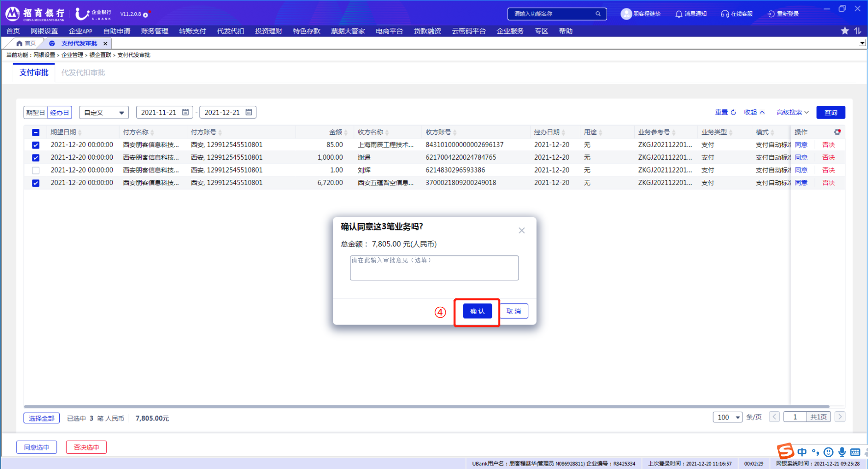Switch to the 代发代扣审批 tab
The width and height of the screenshot is (868, 469).
(83, 73)
